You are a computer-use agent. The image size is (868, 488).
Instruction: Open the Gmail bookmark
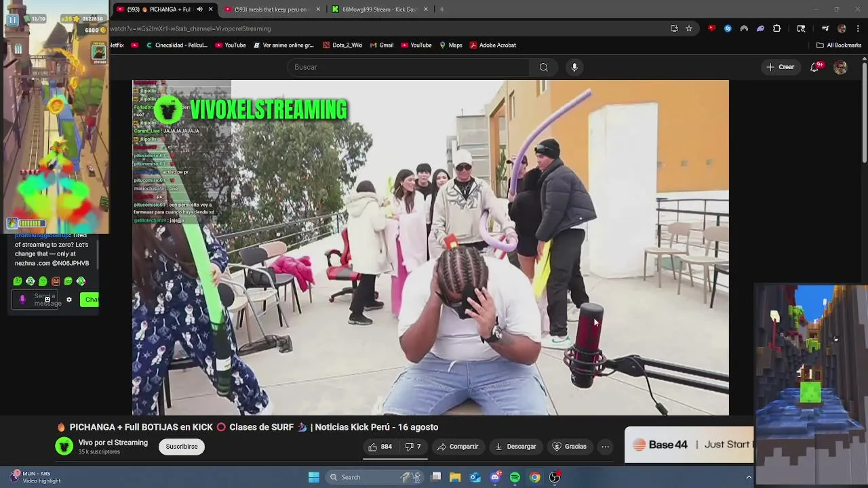pos(382,45)
